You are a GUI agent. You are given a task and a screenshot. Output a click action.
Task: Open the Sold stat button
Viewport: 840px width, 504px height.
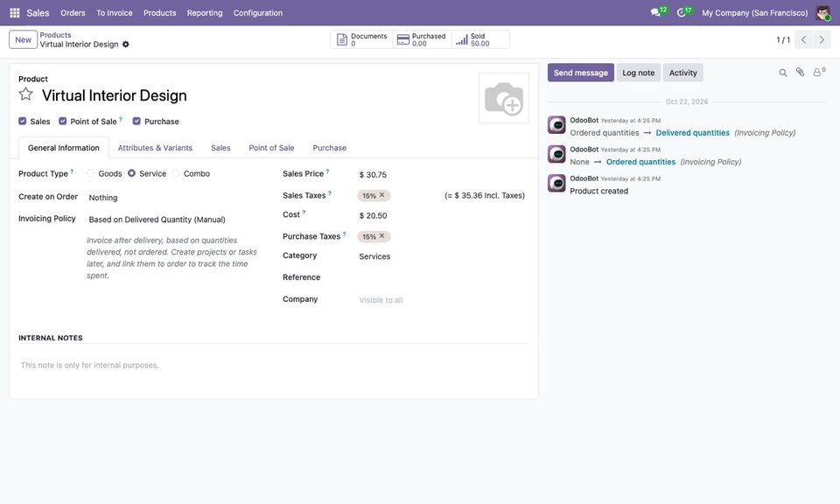point(480,39)
